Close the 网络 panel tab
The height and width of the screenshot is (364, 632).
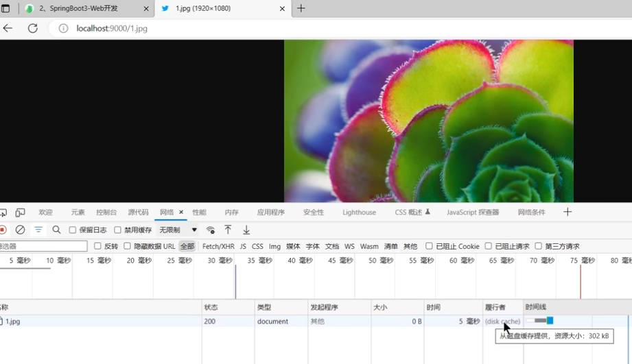coord(181,212)
